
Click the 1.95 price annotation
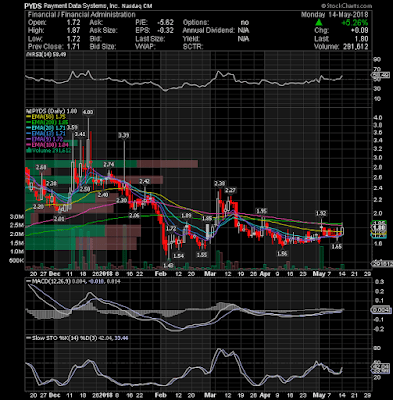pyautogui.click(x=261, y=211)
